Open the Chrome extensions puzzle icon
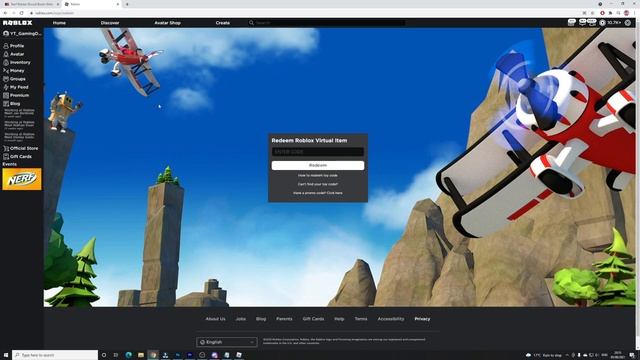The height and width of the screenshot is (360, 640). (610, 13)
